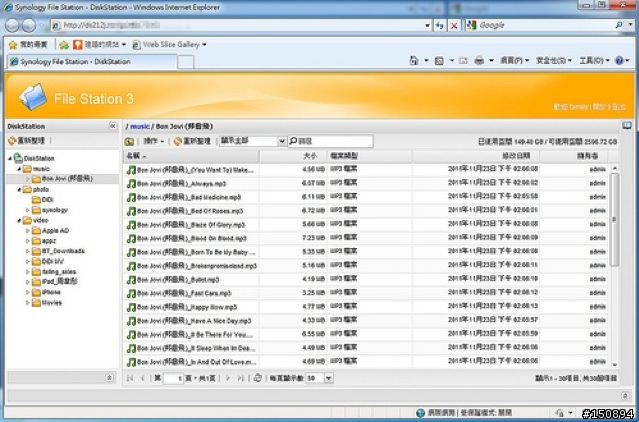Go to last page in pagination
This screenshot has width=639, height=422.
coord(241,378)
